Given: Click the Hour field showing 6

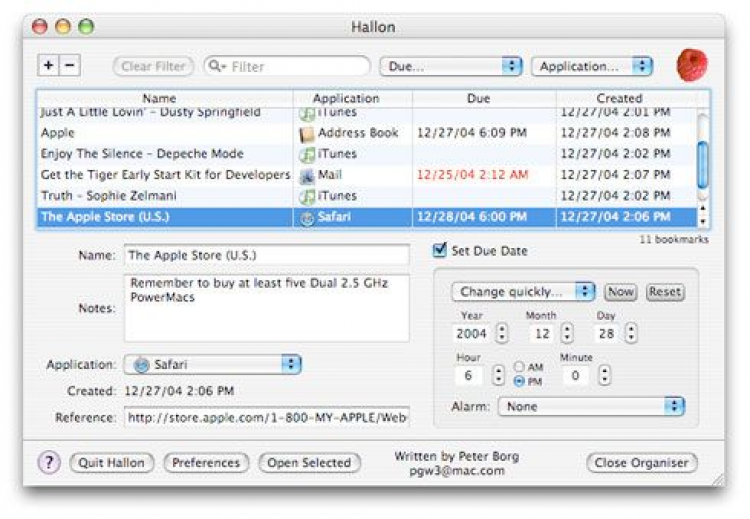Looking at the screenshot, I should tap(468, 375).
